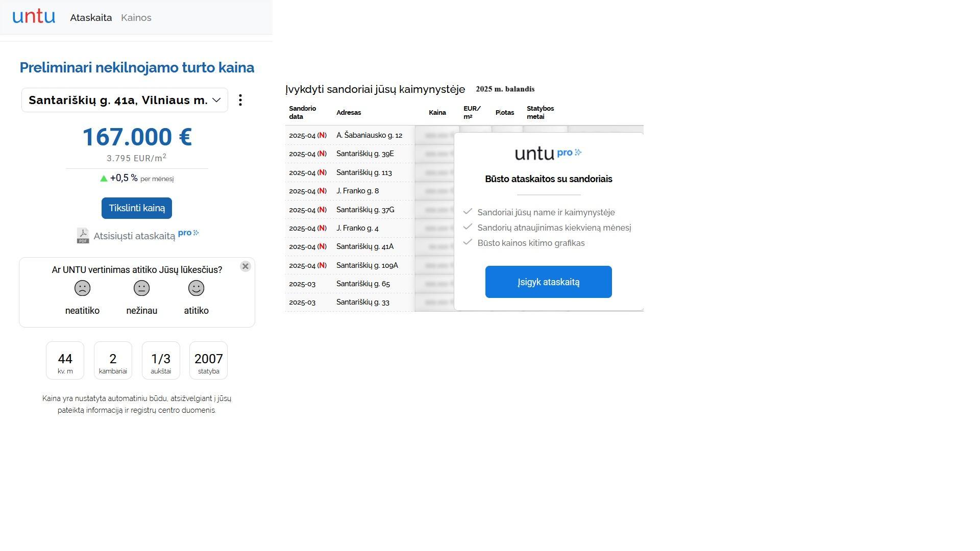Click the 44 kv. m area box
Viewport: 980px width, 551px height.
pos(65,361)
